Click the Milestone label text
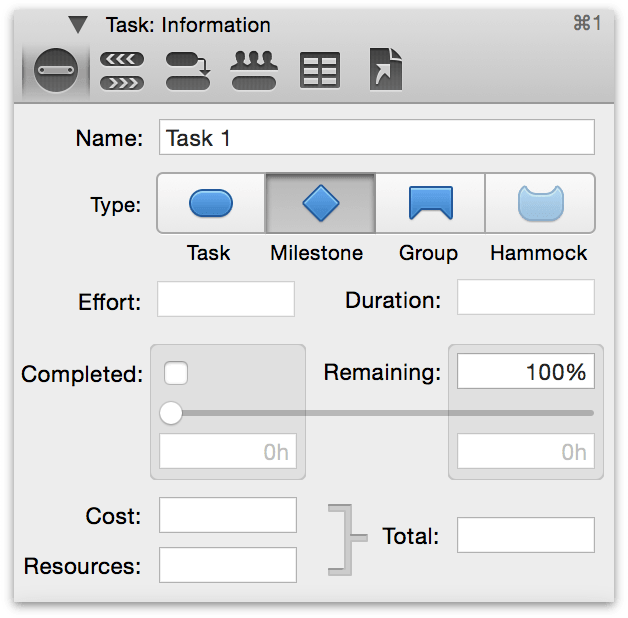Image resolution: width=628 pixels, height=618 pixels. pyautogui.click(x=317, y=253)
